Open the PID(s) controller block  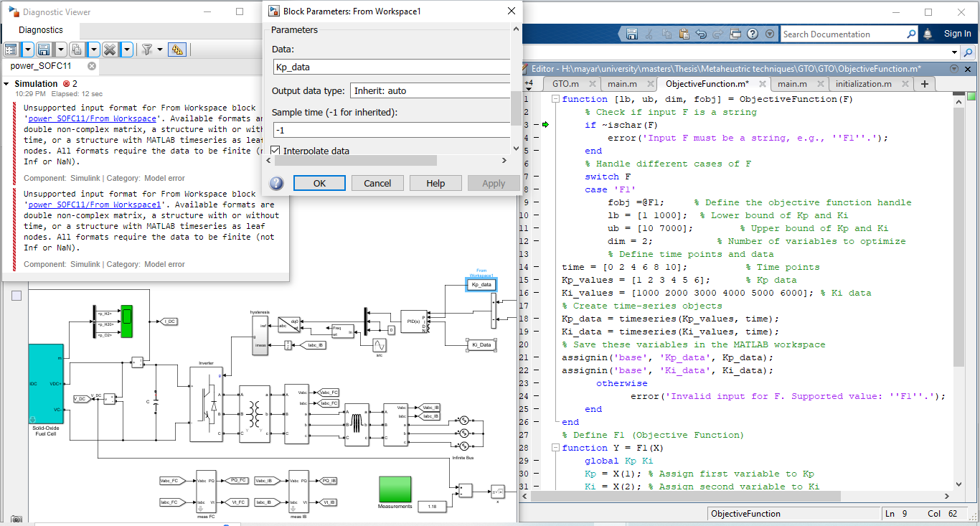click(412, 321)
